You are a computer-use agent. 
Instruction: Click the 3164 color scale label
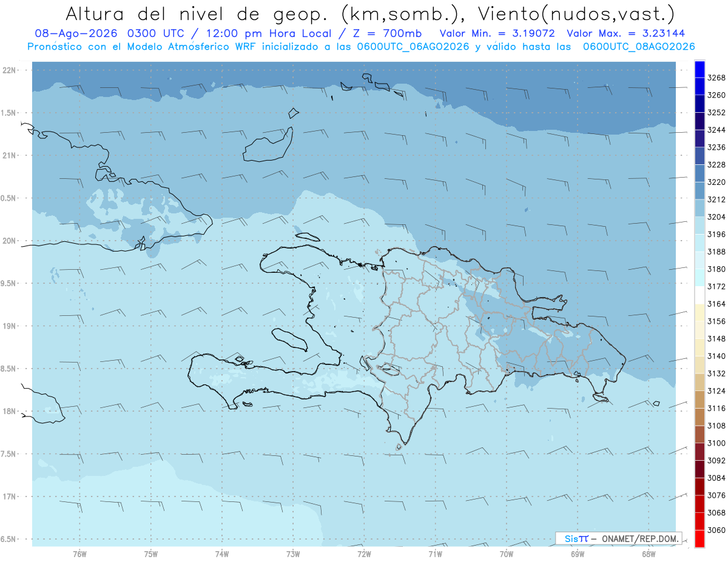pos(716,304)
